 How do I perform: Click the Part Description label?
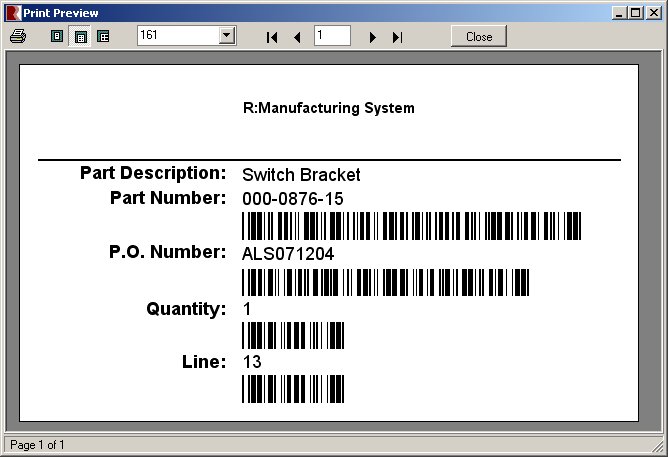coord(153,173)
